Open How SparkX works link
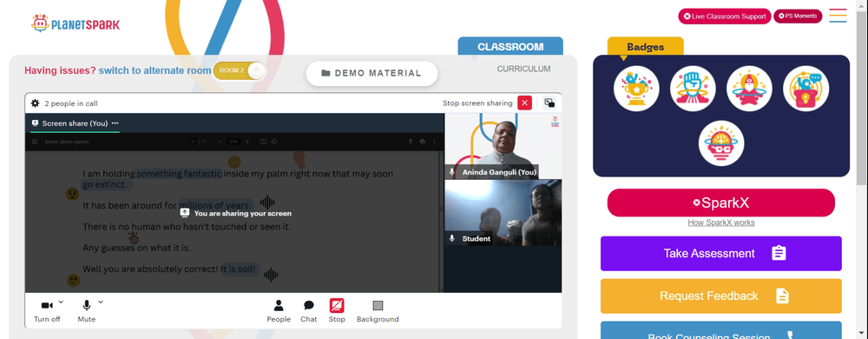 [720, 223]
